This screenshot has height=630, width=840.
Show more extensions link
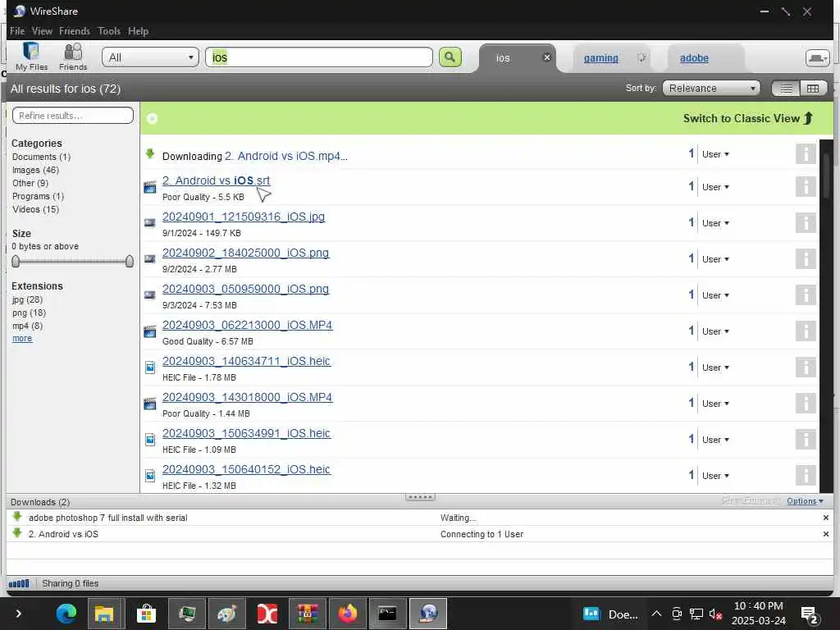(x=22, y=339)
